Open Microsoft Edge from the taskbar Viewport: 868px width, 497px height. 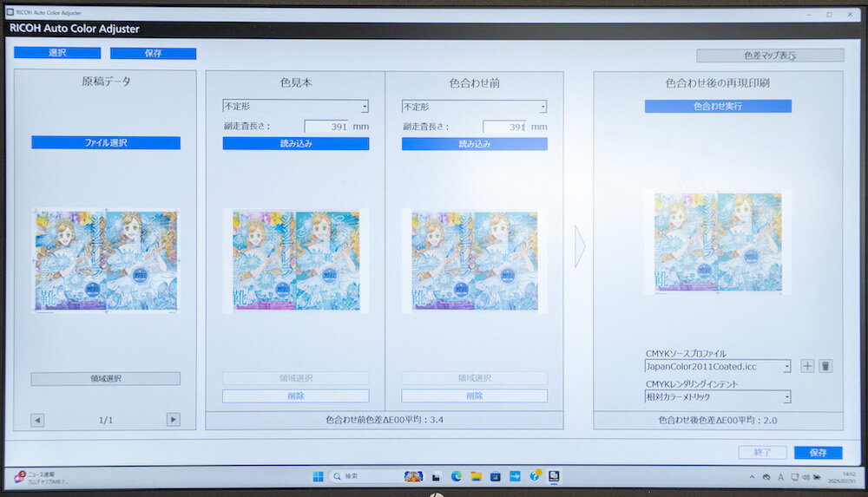[457, 476]
